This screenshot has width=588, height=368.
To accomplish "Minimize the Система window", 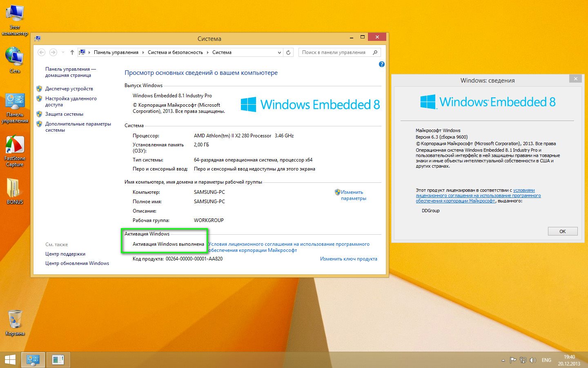I will [351, 37].
